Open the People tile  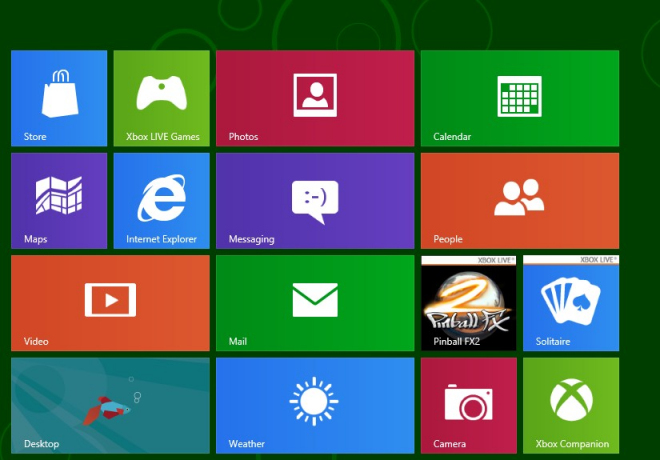[520, 201]
